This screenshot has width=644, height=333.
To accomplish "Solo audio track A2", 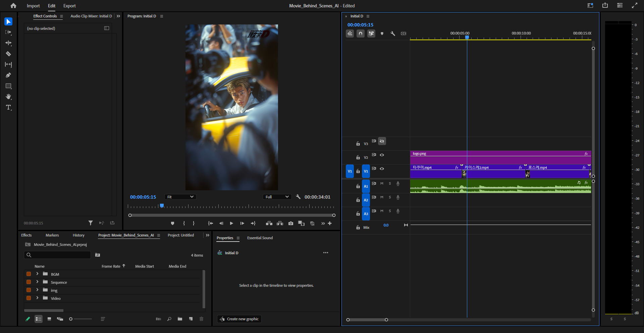I will coord(390,197).
